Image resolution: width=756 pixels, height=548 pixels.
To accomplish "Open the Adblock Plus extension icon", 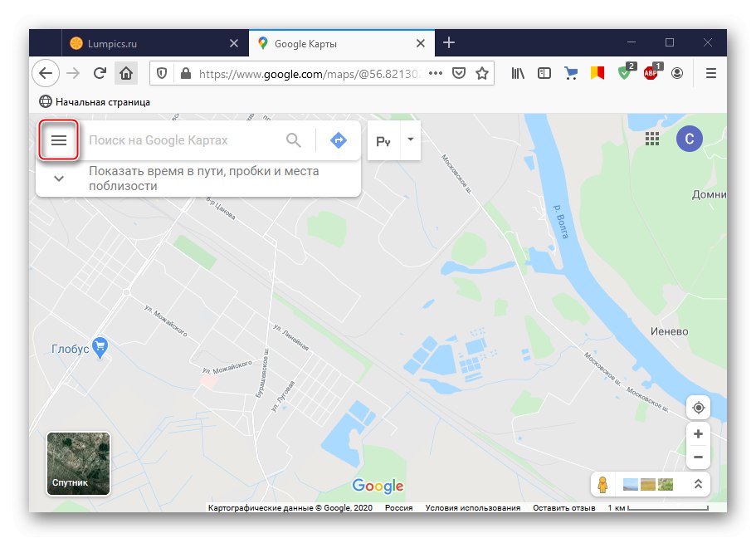I will point(651,73).
